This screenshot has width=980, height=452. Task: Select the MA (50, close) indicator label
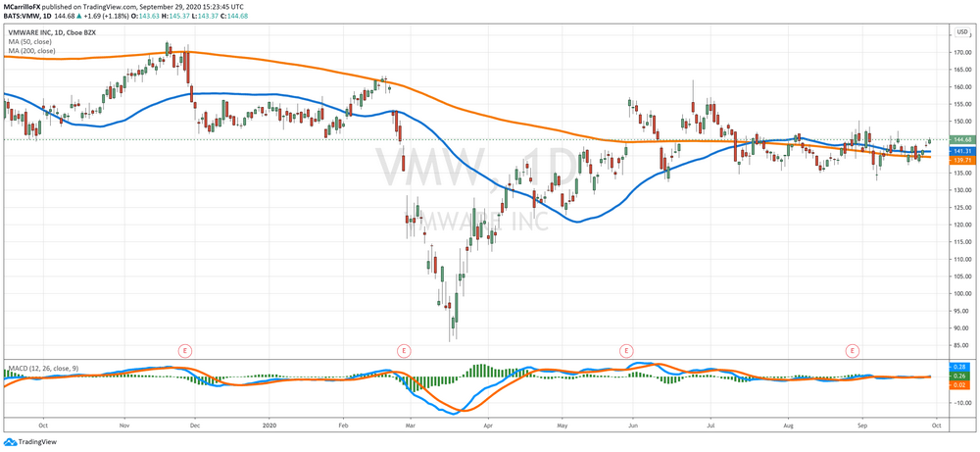pyautogui.click(x=29, y=42)
